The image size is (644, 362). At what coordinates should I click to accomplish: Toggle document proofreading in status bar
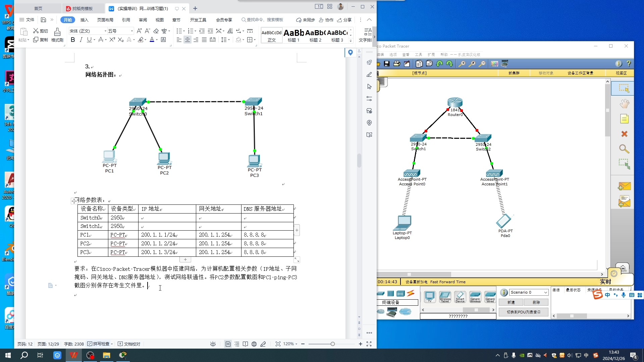click(x=129, y=344)
